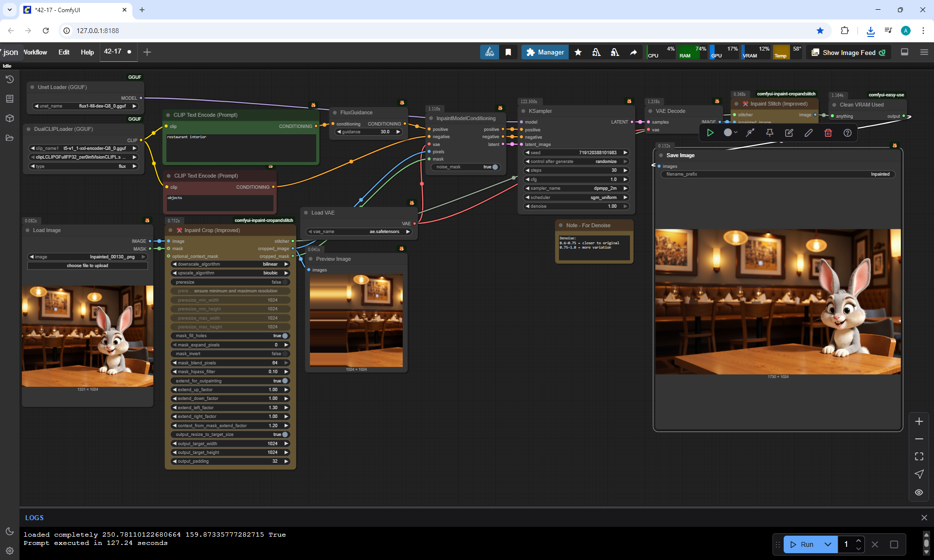The height and width of the screenshot is (560, 934).
Task: Open node help question mark icon
Action: click(847, 133)
